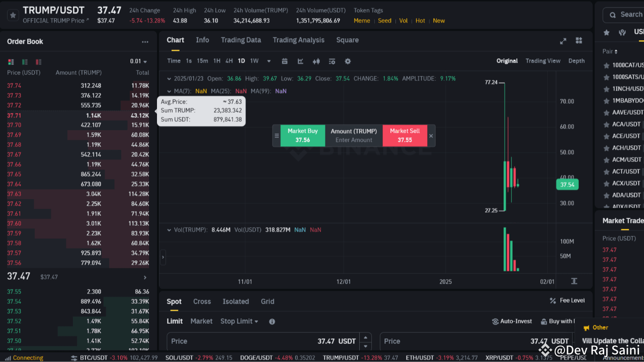This screenshot has width=644, height=362.
Task: Select sell order price 37.63 row
Action: coord(78,194)
